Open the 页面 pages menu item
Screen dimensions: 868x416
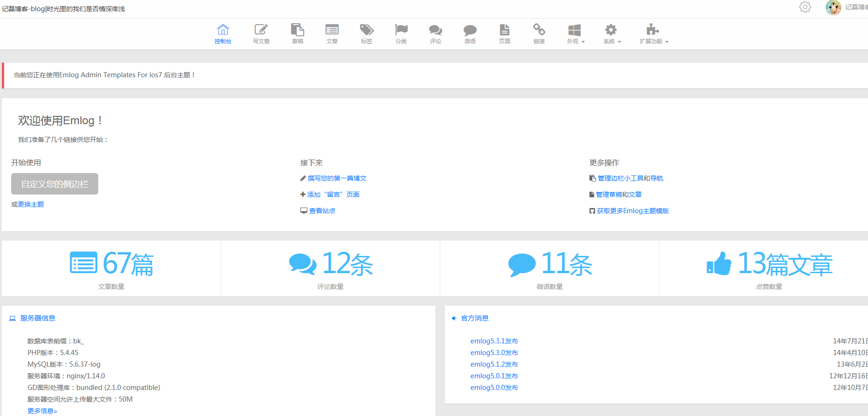click(x=505, y=34)
